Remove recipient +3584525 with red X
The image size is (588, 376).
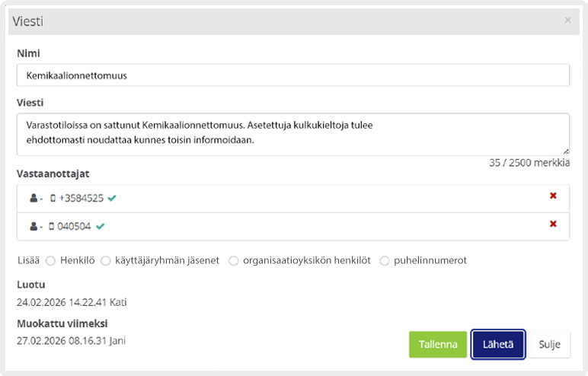click(553, 196)
